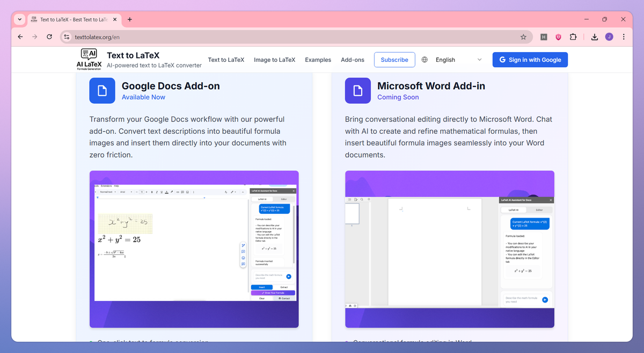
Task: Click the AI-powered text to LaTeX converter subtitle
Action: coord(154,66)
